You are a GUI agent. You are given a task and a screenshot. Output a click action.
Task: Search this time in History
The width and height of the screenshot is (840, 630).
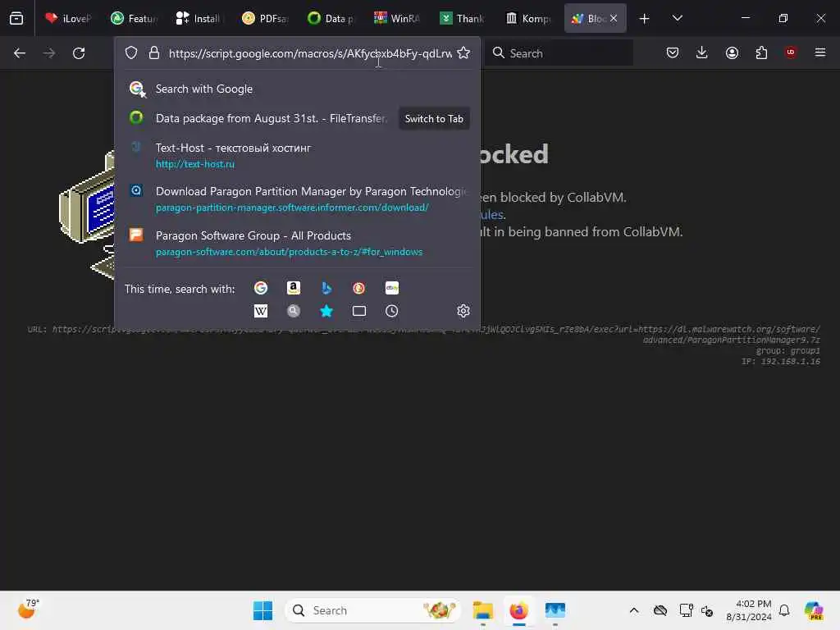coord(391,311)
